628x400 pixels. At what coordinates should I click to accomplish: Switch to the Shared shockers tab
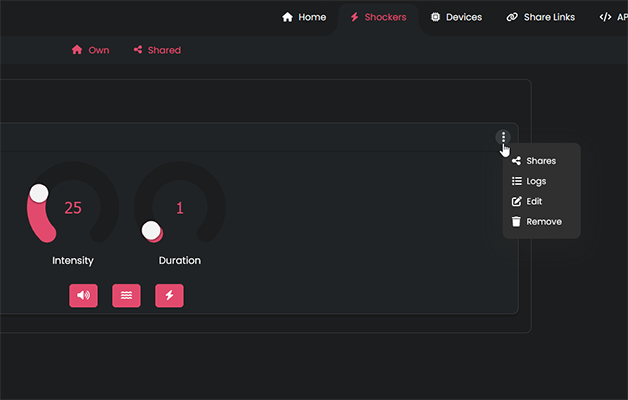pos(157,50)
